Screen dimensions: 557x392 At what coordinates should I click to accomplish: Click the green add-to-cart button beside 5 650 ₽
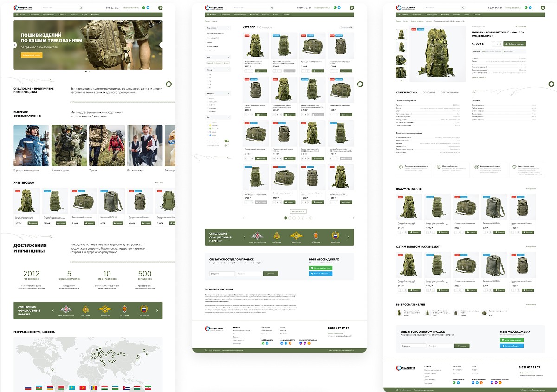click(x=514, y=44)
